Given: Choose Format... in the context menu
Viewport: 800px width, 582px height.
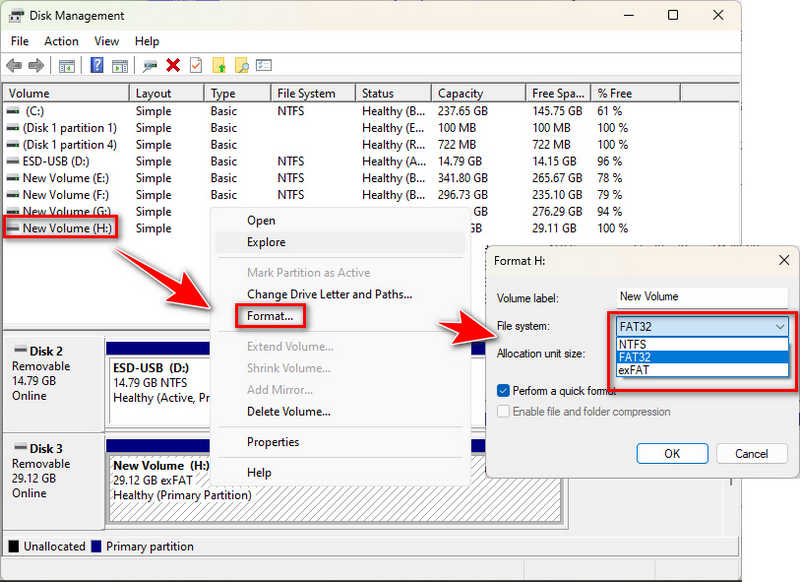Looking at the screenshot, I should coord(270,316).
